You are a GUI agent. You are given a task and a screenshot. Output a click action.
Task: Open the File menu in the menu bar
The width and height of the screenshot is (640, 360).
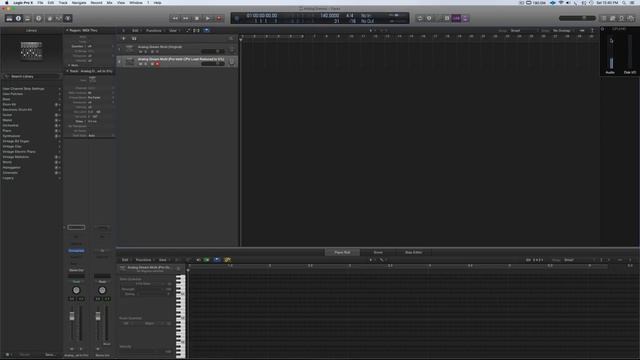click(x=40, y=2)
